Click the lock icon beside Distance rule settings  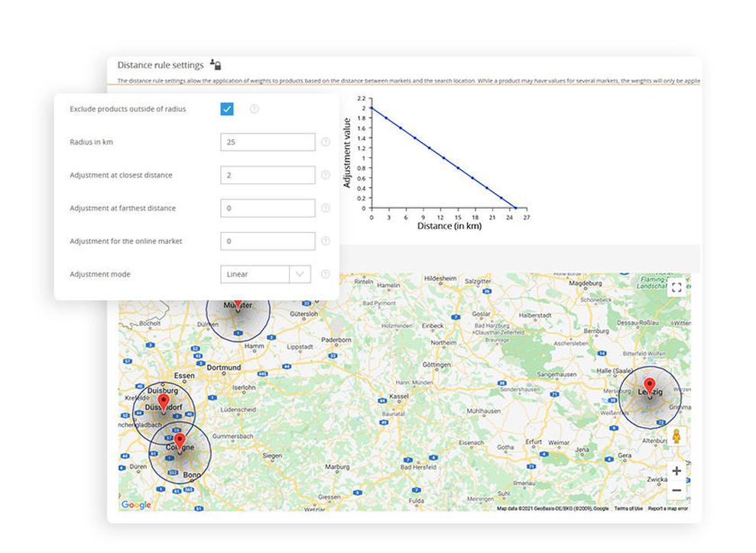pos(216,65)
